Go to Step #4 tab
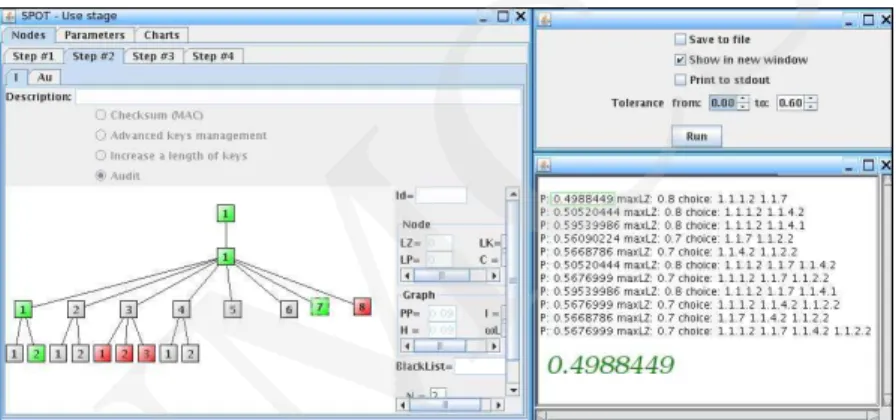The image size is (896, 420). pos(213,56)
